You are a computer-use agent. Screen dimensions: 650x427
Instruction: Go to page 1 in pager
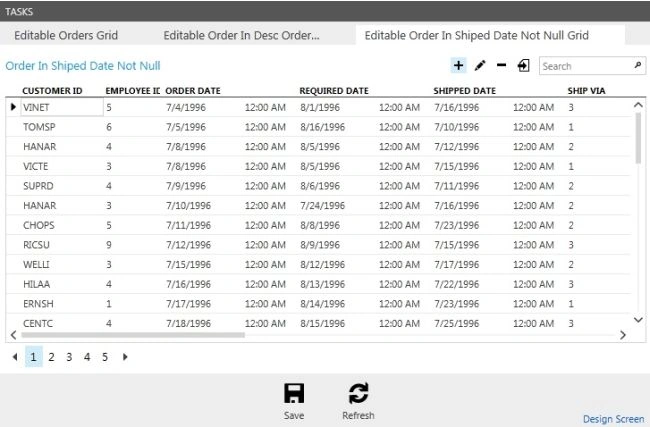point(34,357)
